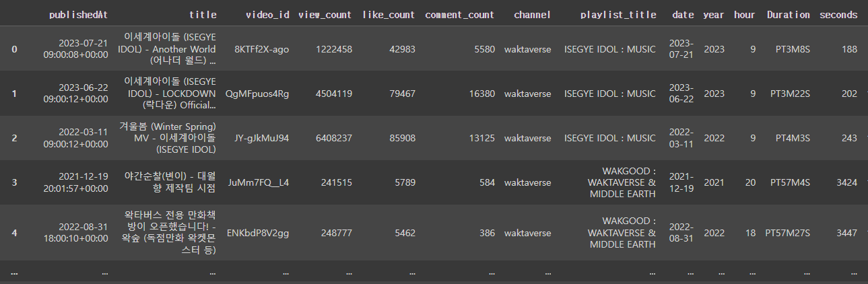Click seconds value 202

(850, 94)
